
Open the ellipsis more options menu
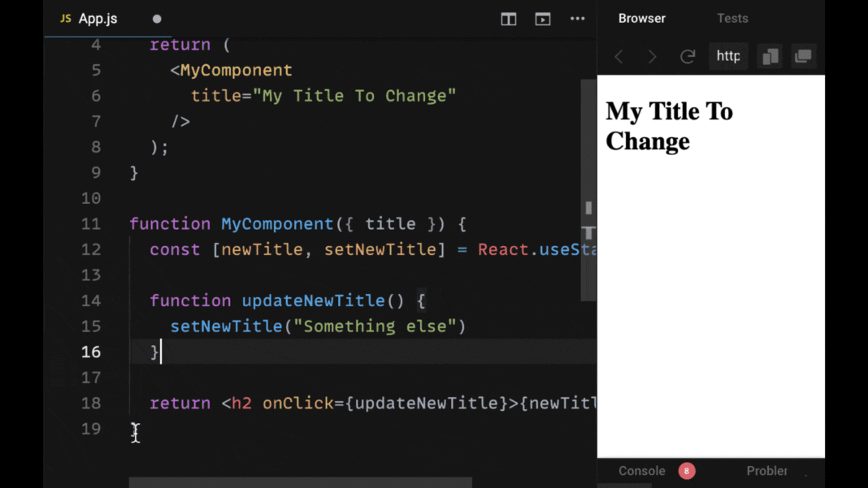pos(577,19)
